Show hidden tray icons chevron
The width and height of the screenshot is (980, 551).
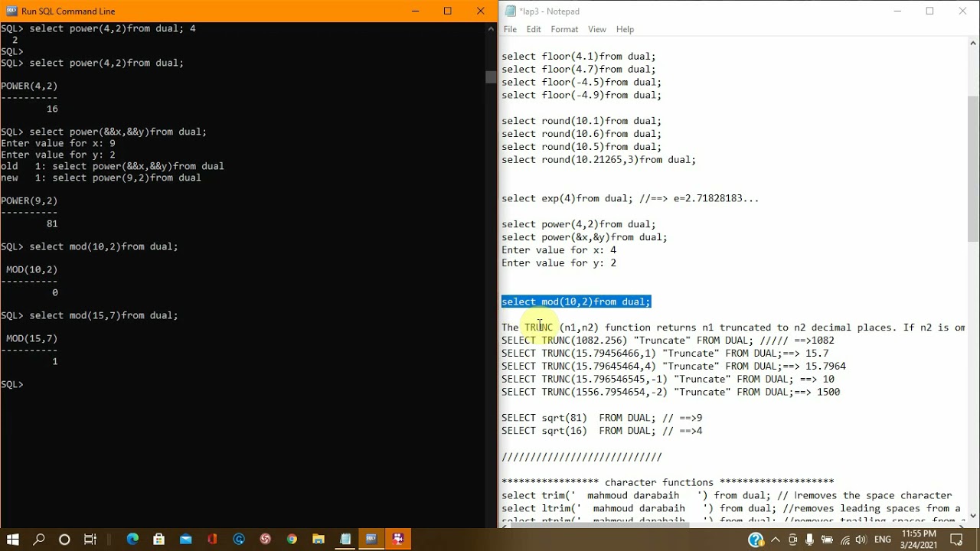(776, 540)
